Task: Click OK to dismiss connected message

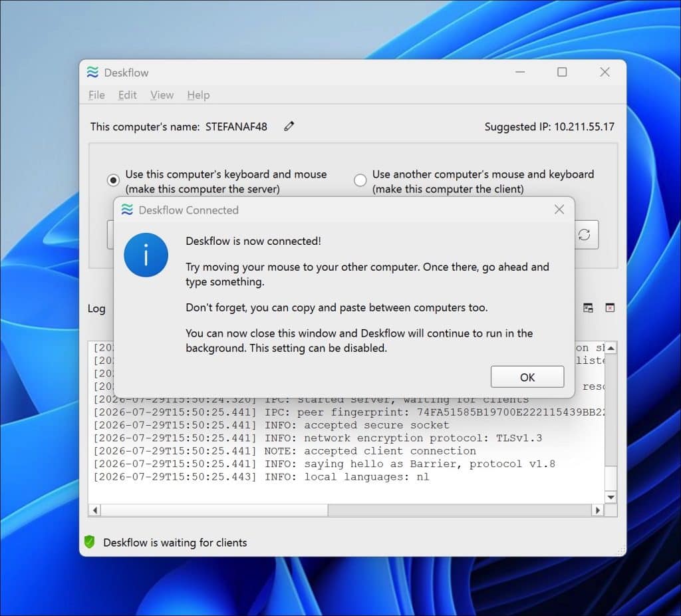Action: click(527, 377)
